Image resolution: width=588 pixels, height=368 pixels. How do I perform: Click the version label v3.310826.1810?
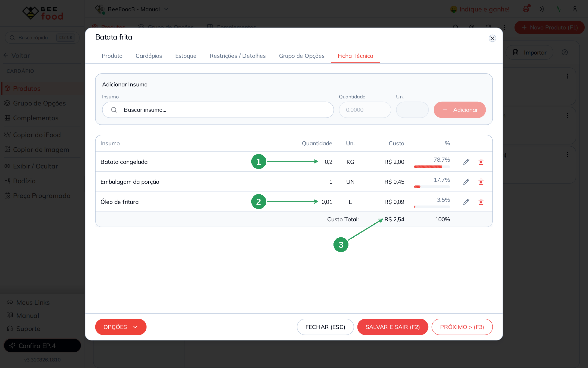click(x=42, y=360)
